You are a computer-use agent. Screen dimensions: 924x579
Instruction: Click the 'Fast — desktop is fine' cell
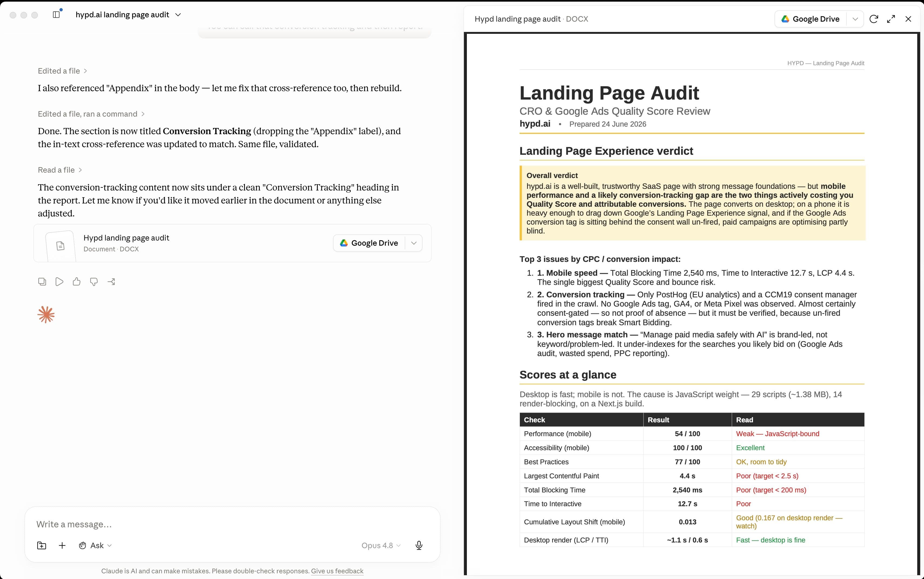(798, 540)
